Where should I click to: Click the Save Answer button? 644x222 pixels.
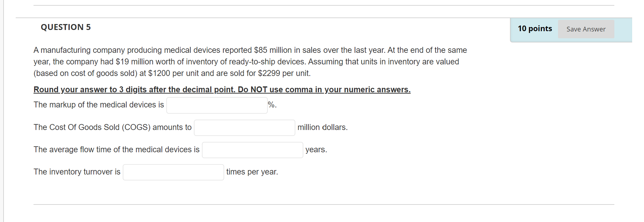point(586,29)
